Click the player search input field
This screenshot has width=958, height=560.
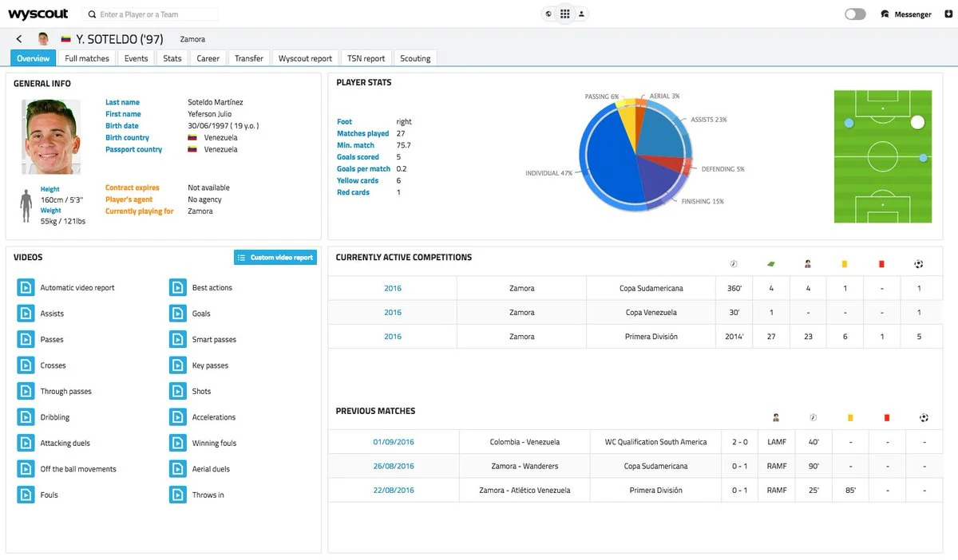(x=151, y=14)
